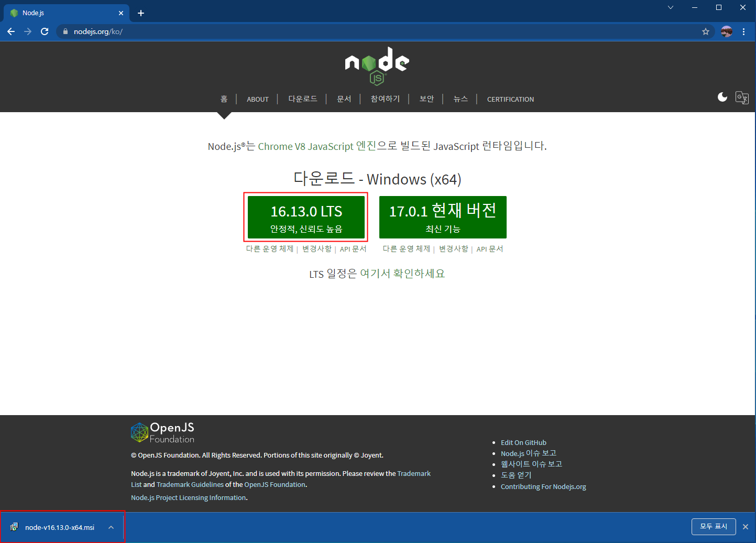756x543 pixels.
Task: Open the Chrome three-dot menu
Action: click(x=743, y=31)
